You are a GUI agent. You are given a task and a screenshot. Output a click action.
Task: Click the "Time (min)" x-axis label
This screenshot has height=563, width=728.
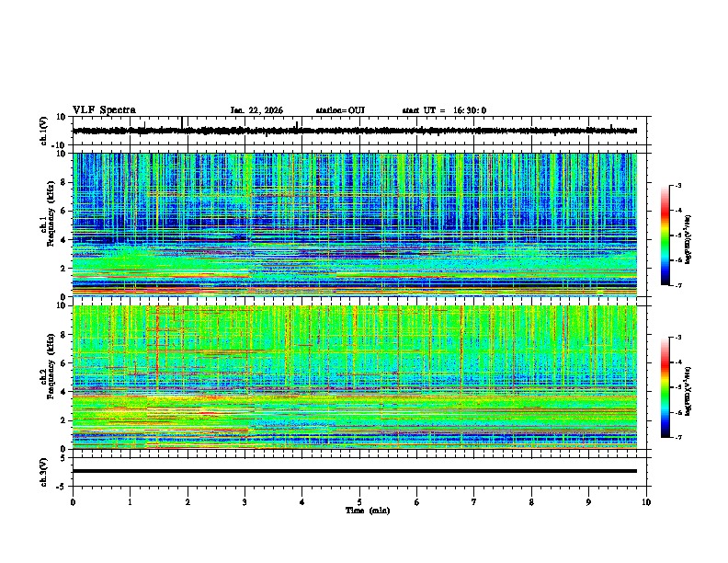pos(368,511)
